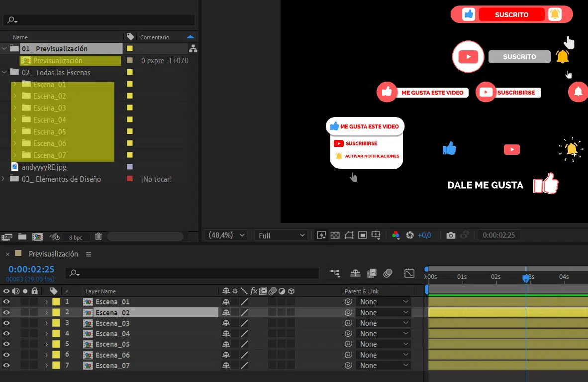
Task: Open project settings and render icon
Action: (x=55, y=237)
